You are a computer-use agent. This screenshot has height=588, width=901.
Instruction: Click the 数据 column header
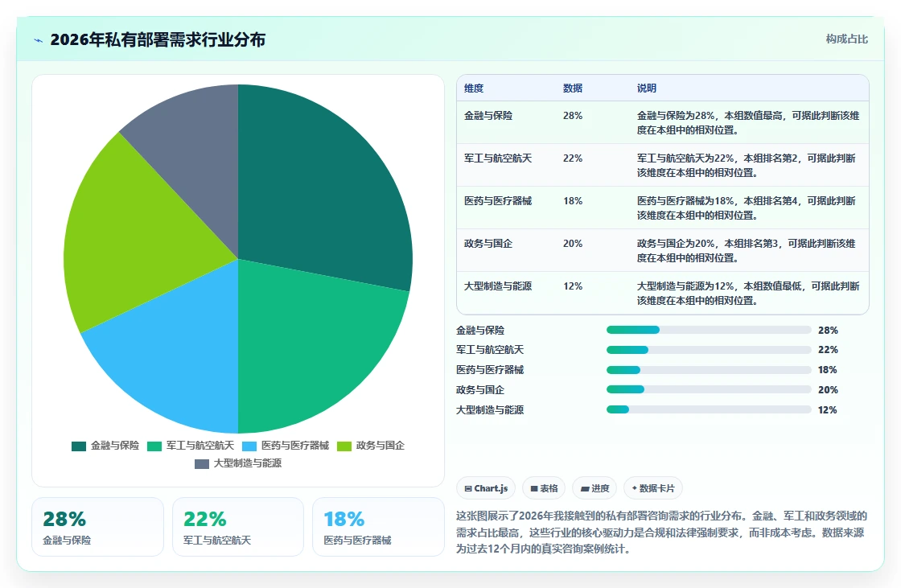coord(573,88)
